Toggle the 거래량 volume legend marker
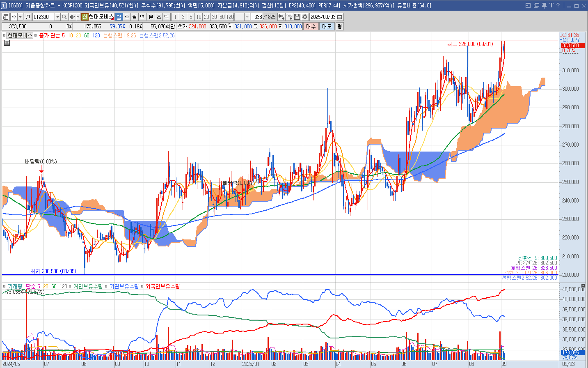588x368 pixels. tap(5, 286)
